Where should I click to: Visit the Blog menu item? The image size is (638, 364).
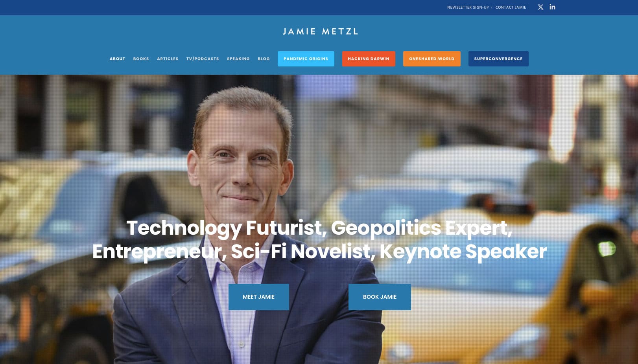click(264, 59)
